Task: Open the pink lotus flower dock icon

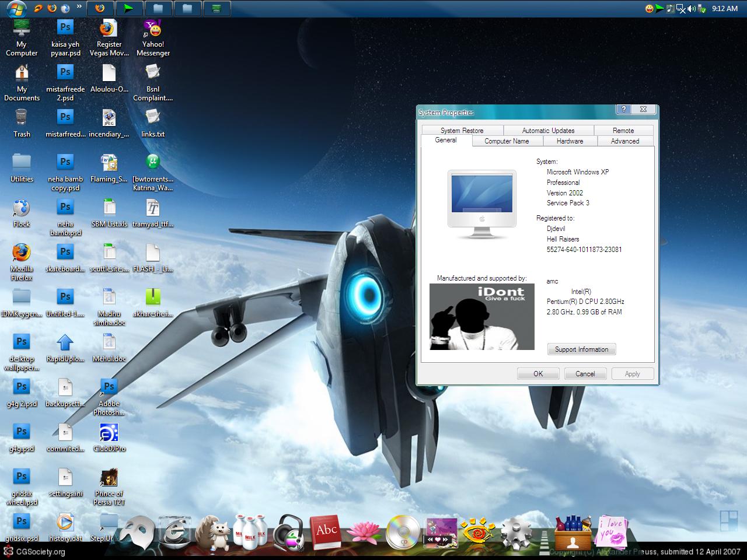Action: [364, 532]
